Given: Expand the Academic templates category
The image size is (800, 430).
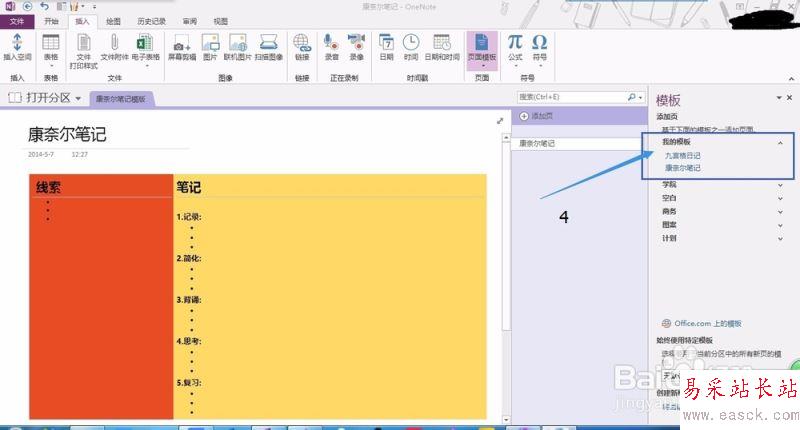Looking at the screenshot, I should 721,185.
